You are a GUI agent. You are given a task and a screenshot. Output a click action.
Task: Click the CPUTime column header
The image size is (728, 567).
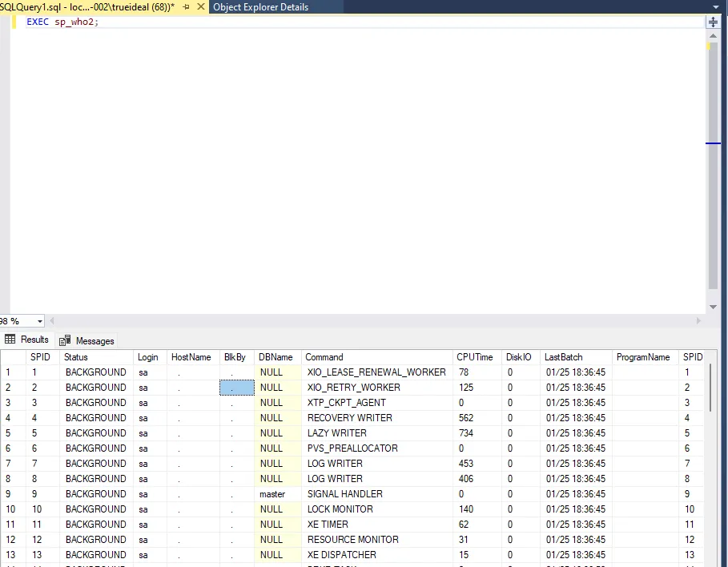tap(475, 357)
